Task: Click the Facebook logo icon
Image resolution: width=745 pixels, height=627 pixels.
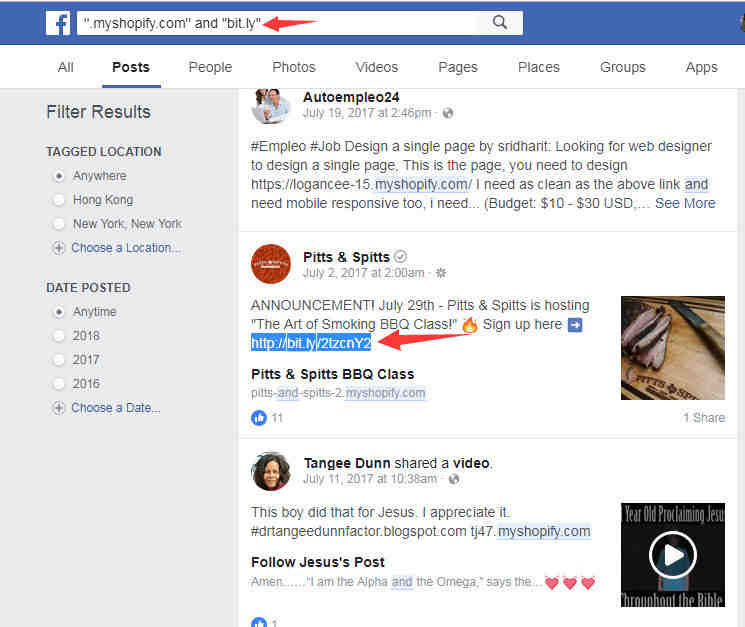Action: 58,23
